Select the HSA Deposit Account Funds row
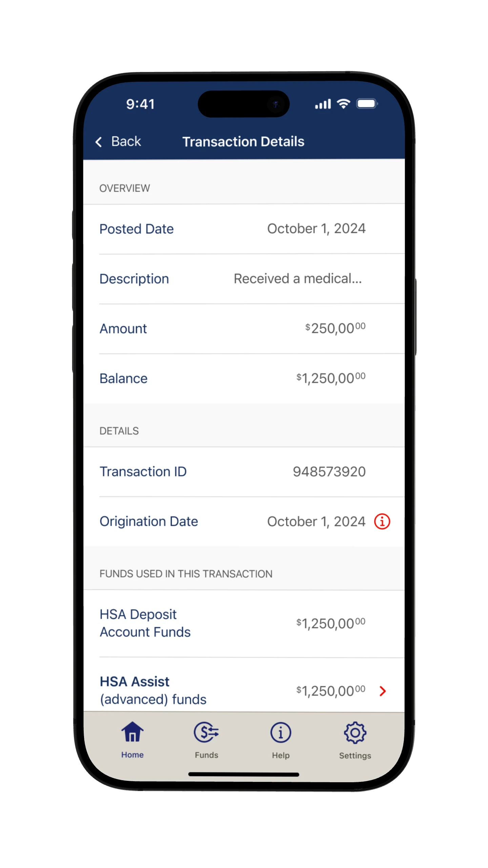Screen dimensions: 488x868 click(x=244, y=624)
